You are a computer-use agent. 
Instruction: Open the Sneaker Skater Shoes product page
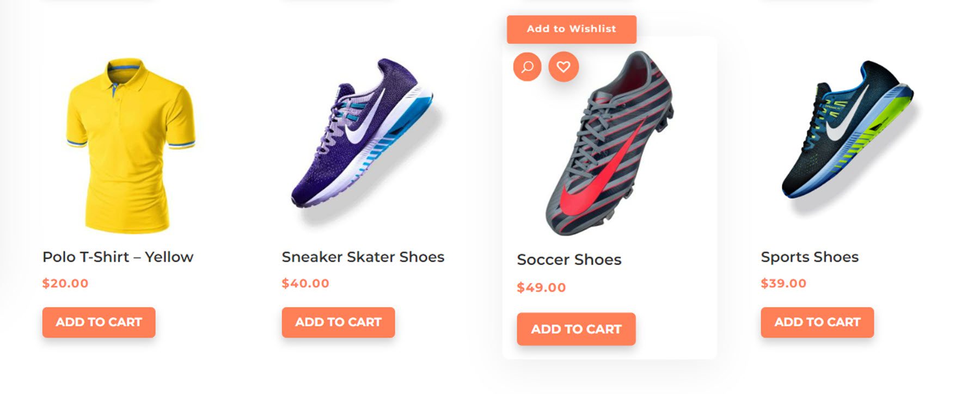point(363,256)
